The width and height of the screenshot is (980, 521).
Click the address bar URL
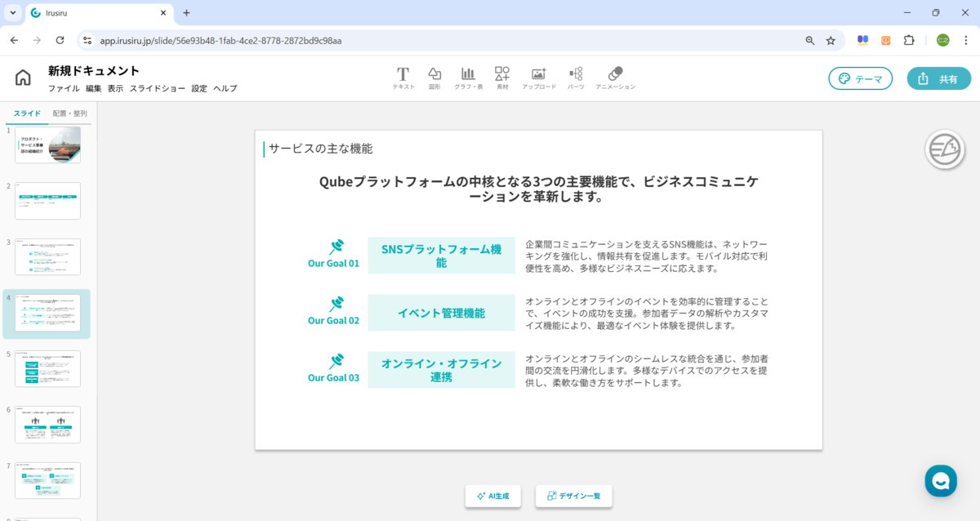click(x=220, y=40)
